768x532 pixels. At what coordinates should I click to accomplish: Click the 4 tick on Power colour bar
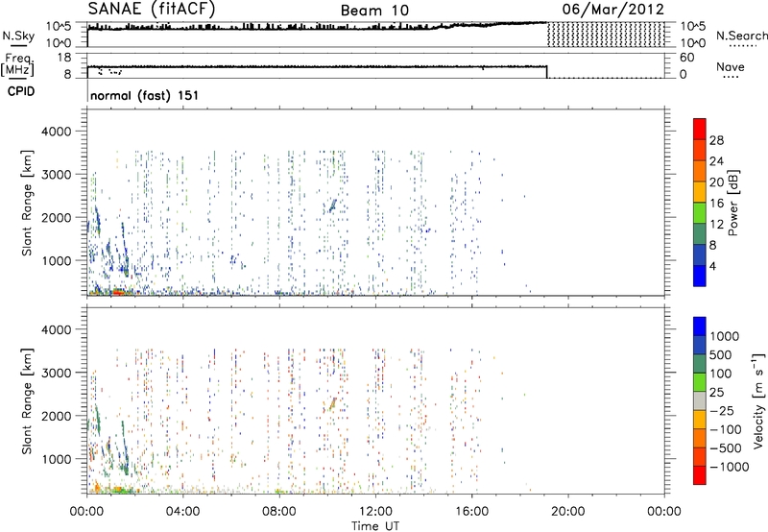(x=712, y=266)
